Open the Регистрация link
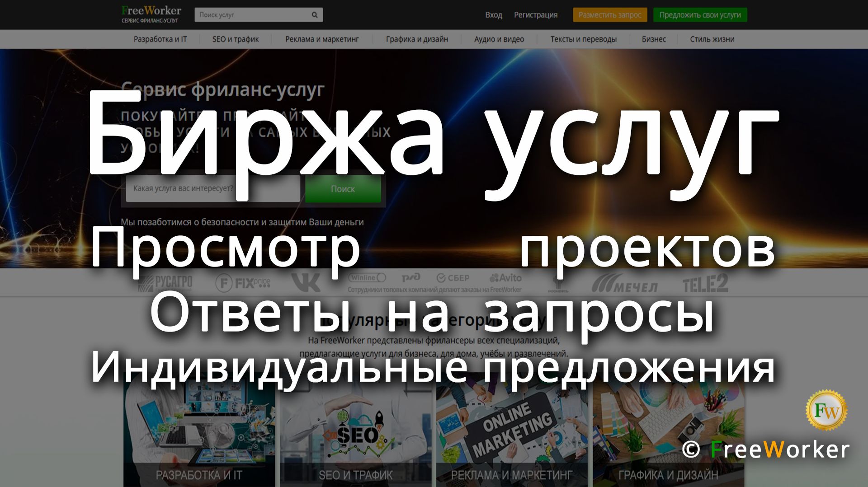This screenshot has height=487, width=868. (x=537, y=14)
